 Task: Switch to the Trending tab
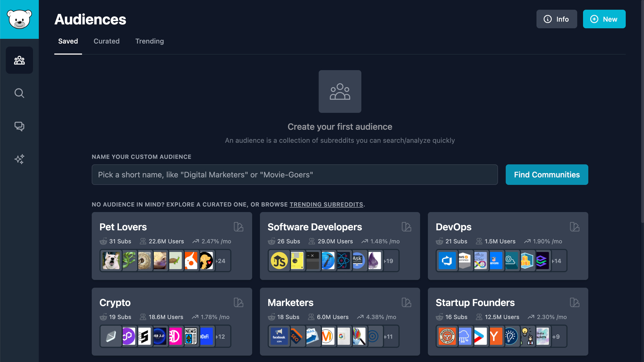(x=149, y=41)
